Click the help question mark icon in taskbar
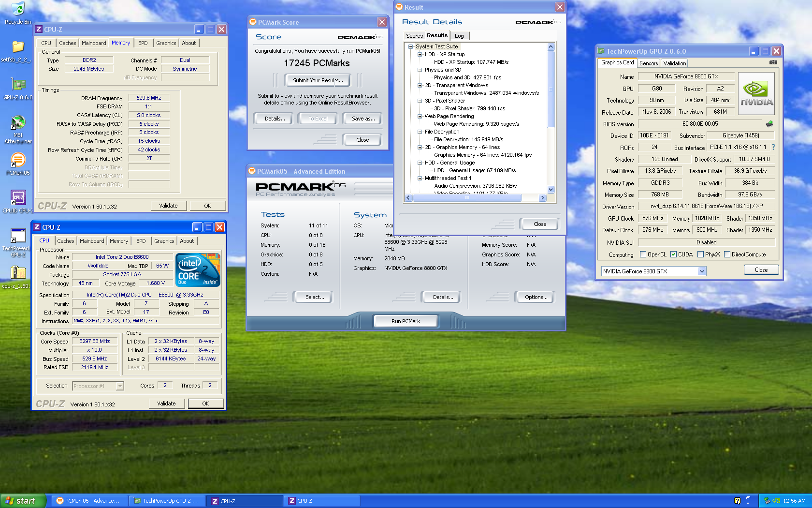812x508 pixels. [x=737, y=501]
